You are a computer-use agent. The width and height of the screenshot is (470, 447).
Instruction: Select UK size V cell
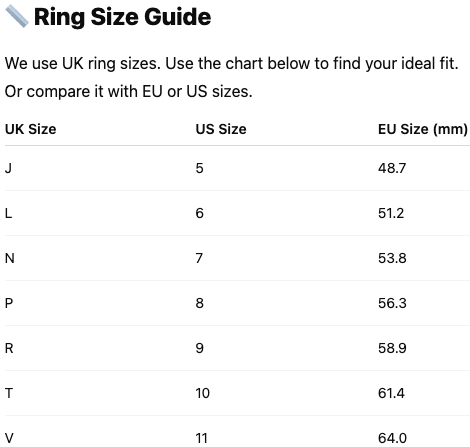pos(9,438)
